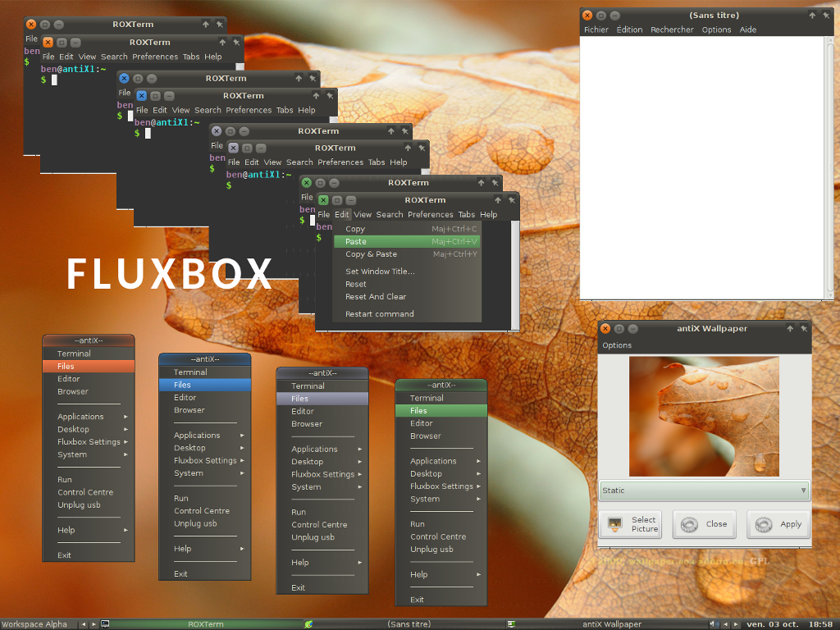Click Close button in antiX Wallpaper

click(705, 524)
